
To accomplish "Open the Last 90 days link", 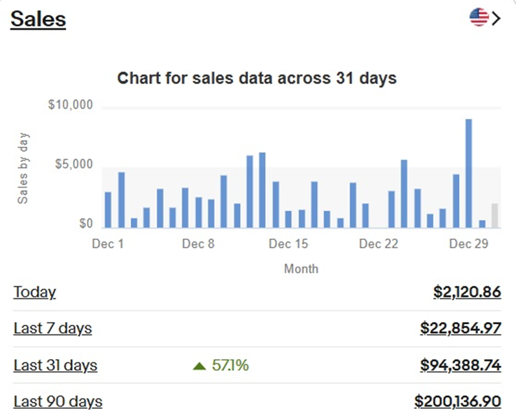I will coord(57,402).
